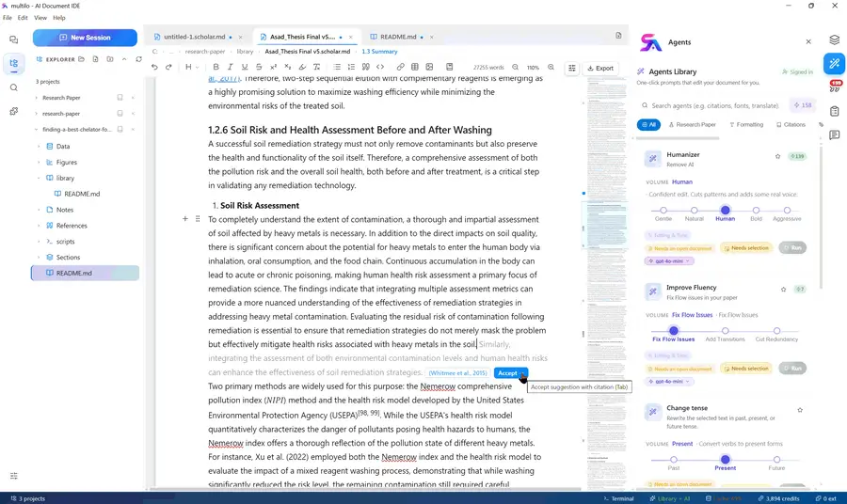
Task: Expand the Data folder
Action: pos(39,147)
